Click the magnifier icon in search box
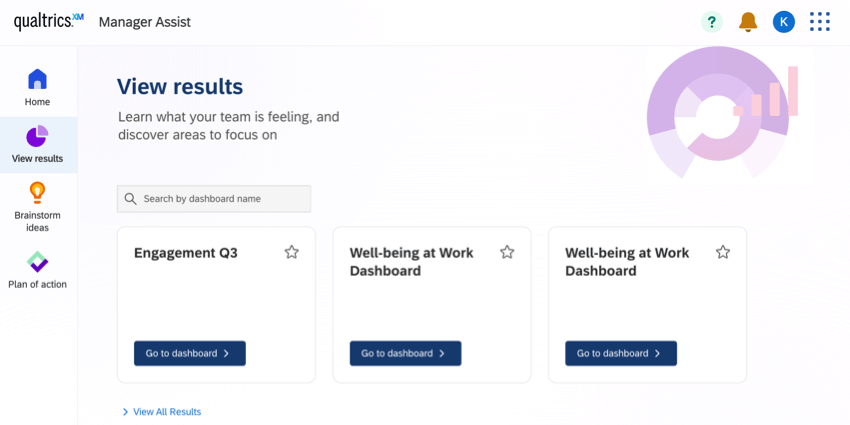 pos(130,199)
